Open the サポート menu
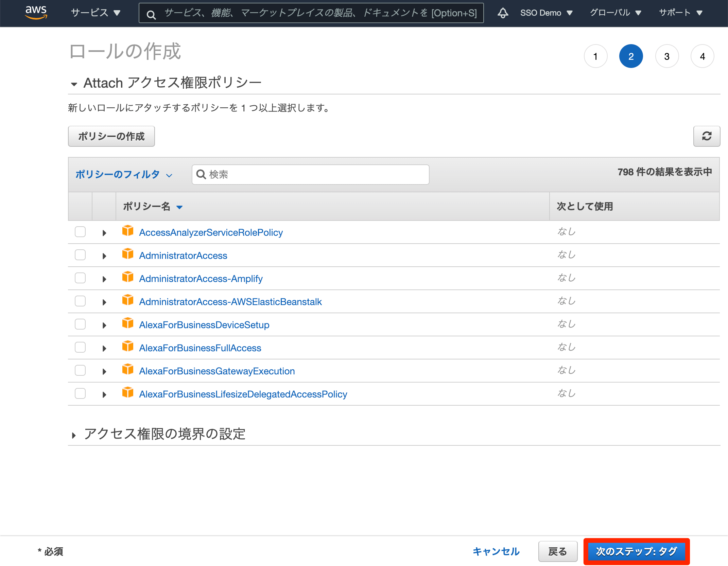This screenshot has width=728, height=566. 681,13
